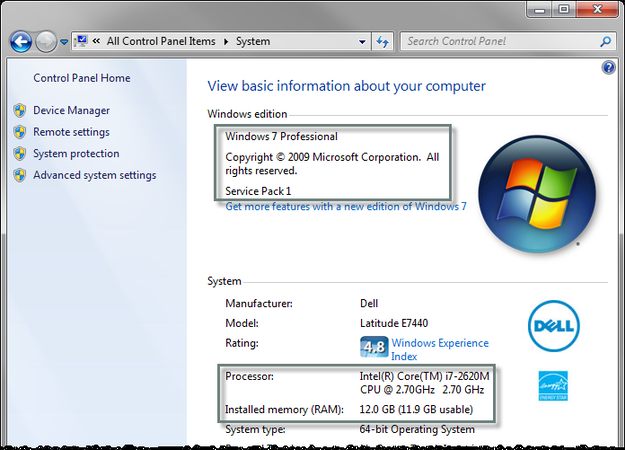Open Advanced system settings link

point(95,175)
